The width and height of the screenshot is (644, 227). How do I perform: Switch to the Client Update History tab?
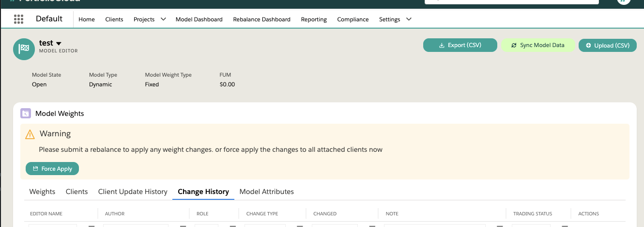(133, 192)
